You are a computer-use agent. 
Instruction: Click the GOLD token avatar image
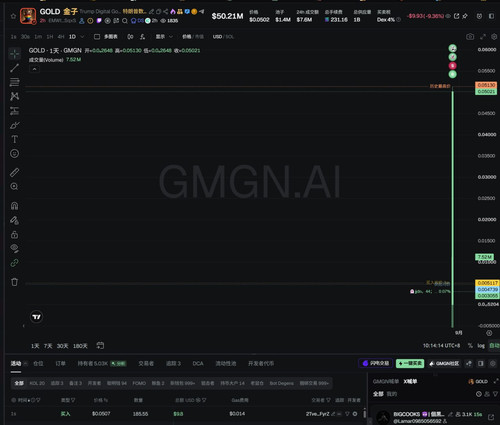(28, 16)
